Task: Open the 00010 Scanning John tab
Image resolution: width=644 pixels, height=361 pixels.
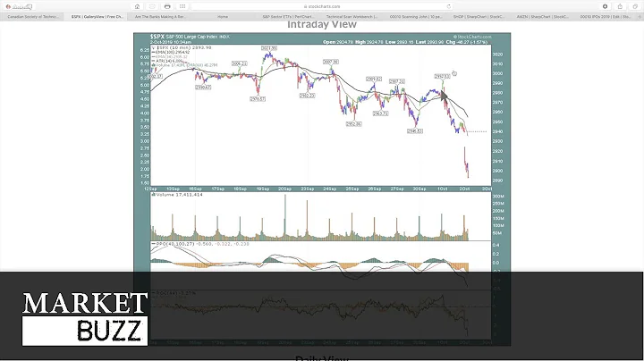Action: pyautogui.click(x=415, y=17)
